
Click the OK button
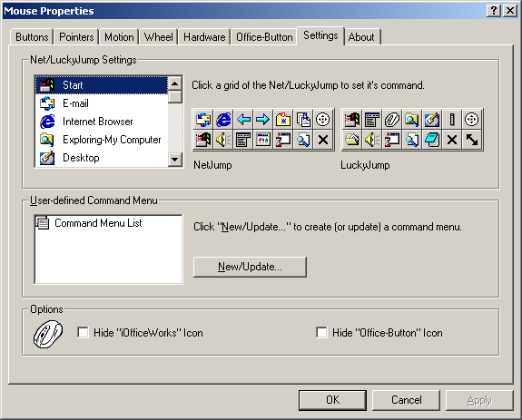point(332,400)
